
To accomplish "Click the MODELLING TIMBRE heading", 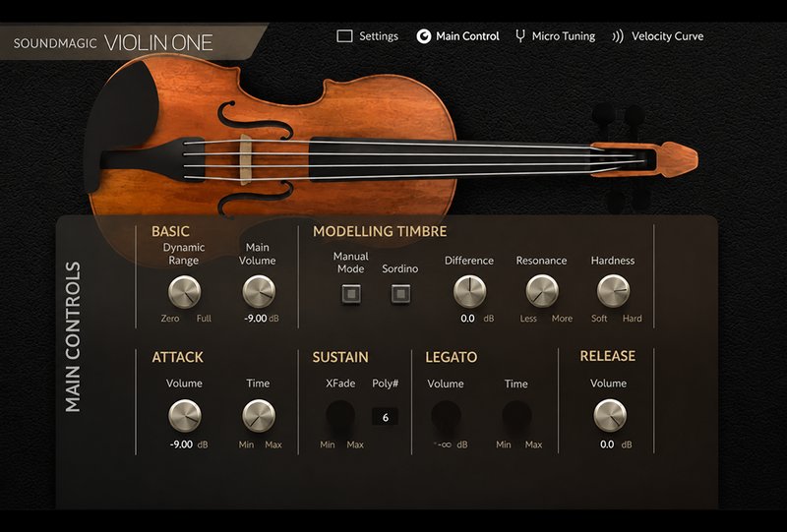I will tap(380, 231).
